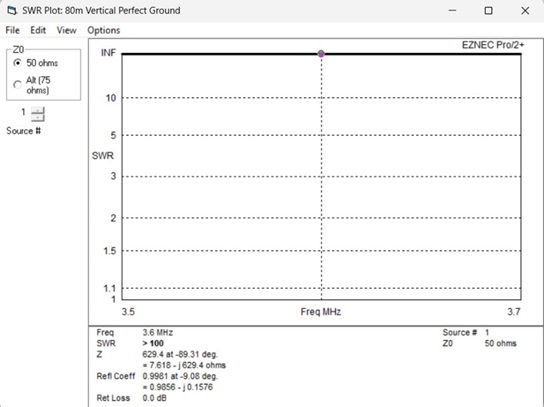
Task: Click the SWR Plot window title icon
Action: 12,10
